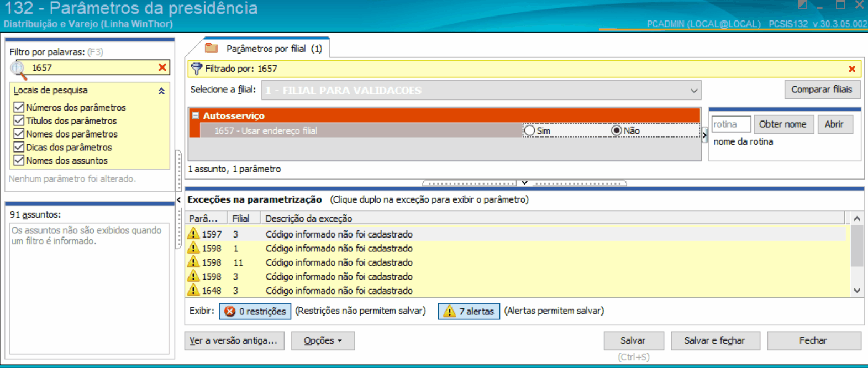Select parameter row 1657 - Usar endereço filial
The image size is (868, 368).
click(x=361, y=130)
